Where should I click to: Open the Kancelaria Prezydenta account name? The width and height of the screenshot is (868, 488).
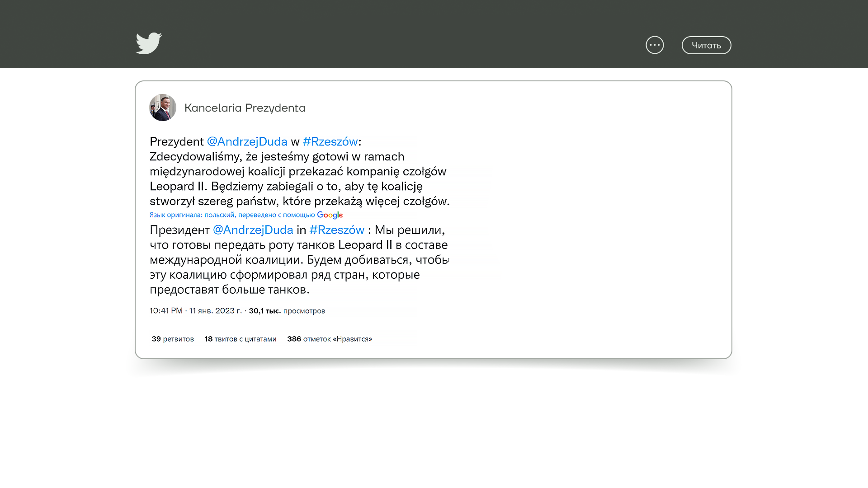click(245, 108)
